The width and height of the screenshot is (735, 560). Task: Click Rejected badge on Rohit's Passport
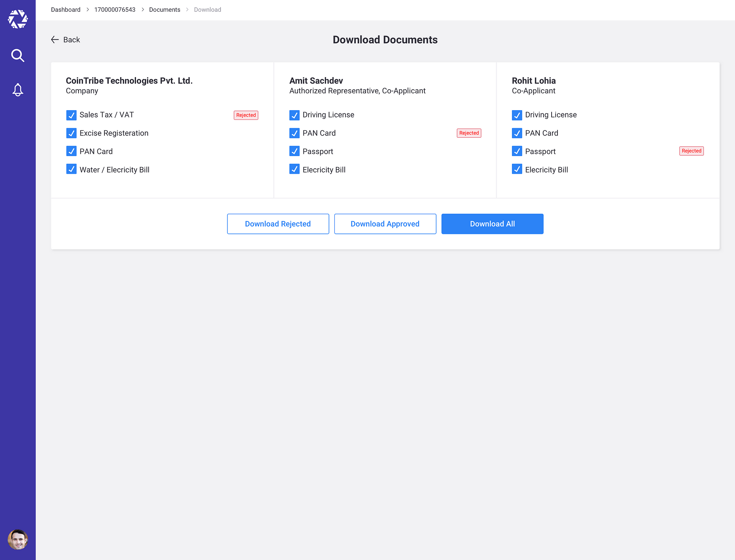[692, 151]
